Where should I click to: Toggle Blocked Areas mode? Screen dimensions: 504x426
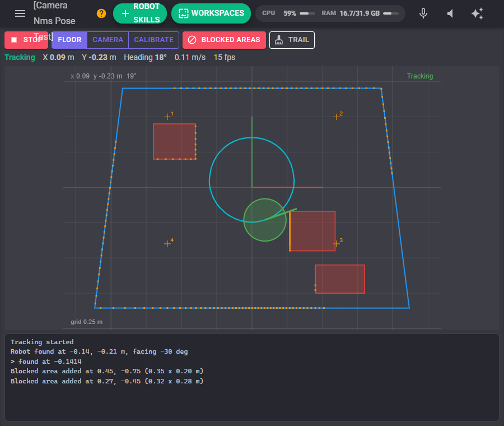pos(224,40)
